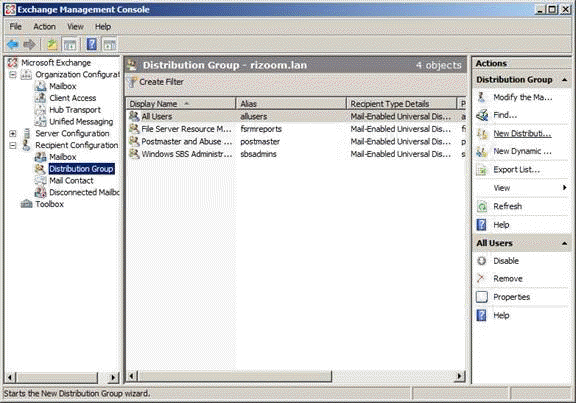Start New Distribution Group wizard link

tap(522, 133)
